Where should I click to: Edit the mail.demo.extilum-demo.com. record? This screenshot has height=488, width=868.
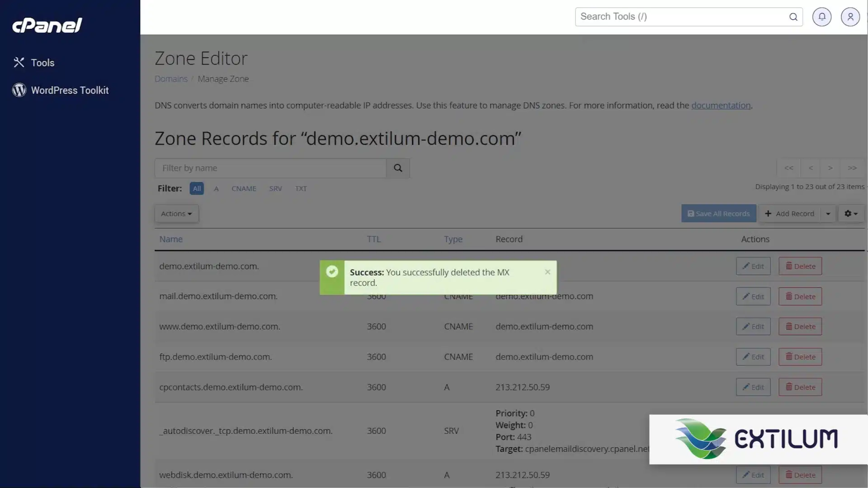[753, 296]
